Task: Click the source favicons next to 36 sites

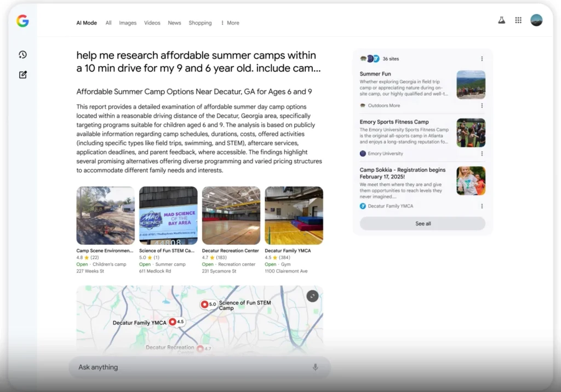Action: [370, 59]
